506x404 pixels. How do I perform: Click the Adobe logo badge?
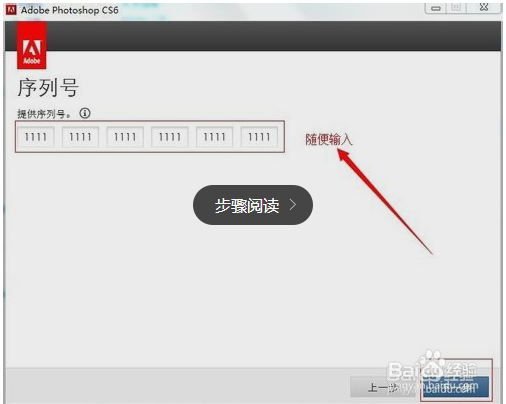[x=32, y=46]
